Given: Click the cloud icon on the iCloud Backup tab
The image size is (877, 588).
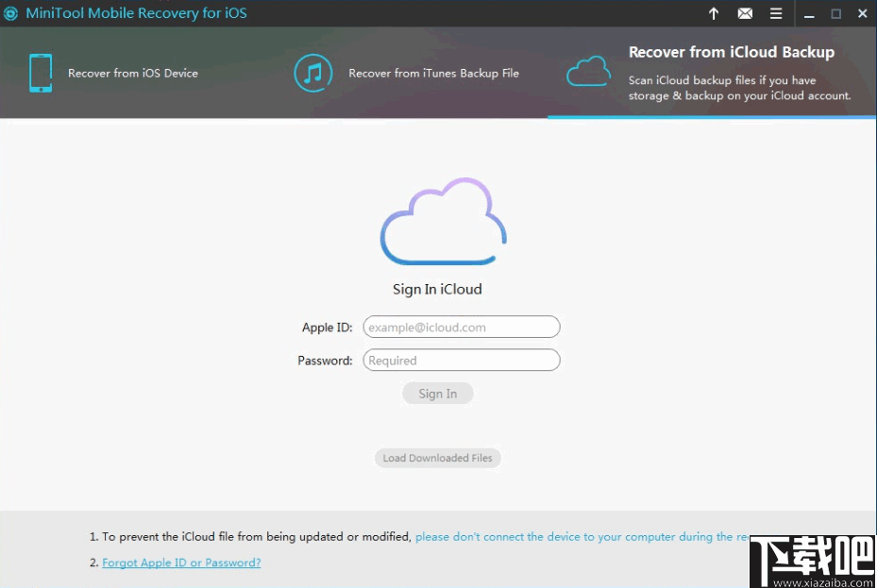Looking at the screenshot, I should click(x=588, y=70).
